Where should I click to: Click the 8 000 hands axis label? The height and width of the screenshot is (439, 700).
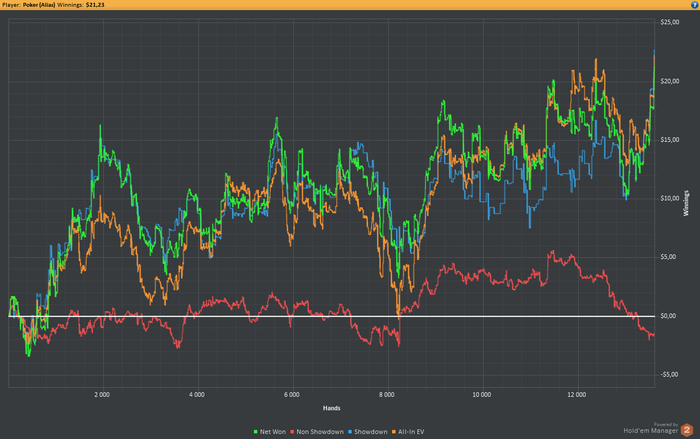click(x=387, y=395)
